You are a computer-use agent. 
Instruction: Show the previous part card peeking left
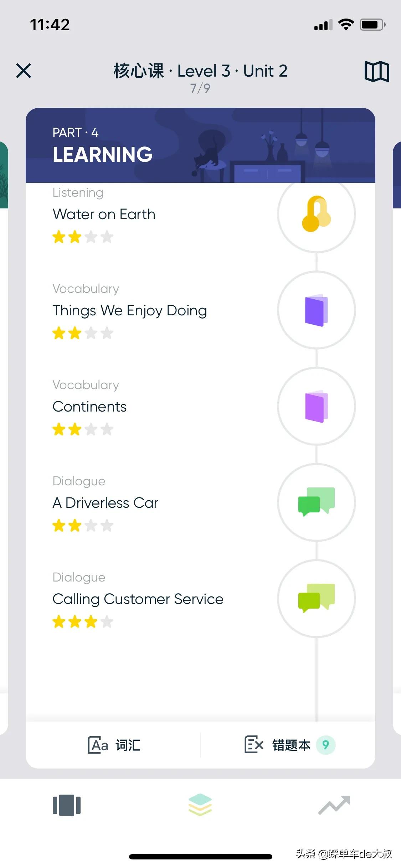click(x=4, y=175)
